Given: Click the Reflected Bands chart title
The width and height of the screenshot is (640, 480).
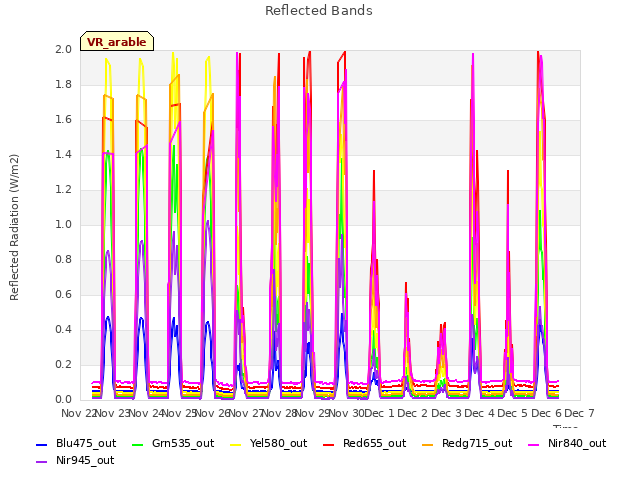Looking at the screenshot, I should [x=319, y=11].
